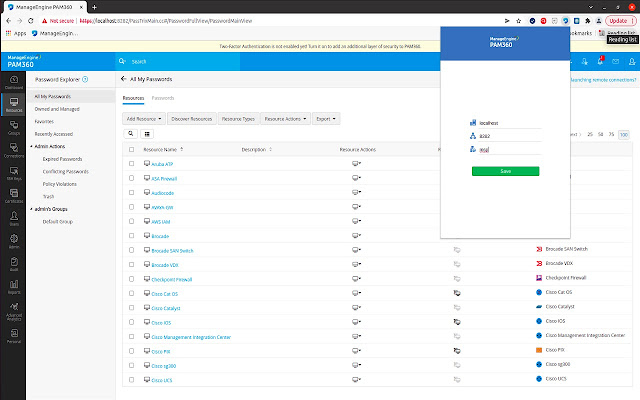640x400 pixels.
Task: Open the mail envelope icon in header
Action: point(616,61)
